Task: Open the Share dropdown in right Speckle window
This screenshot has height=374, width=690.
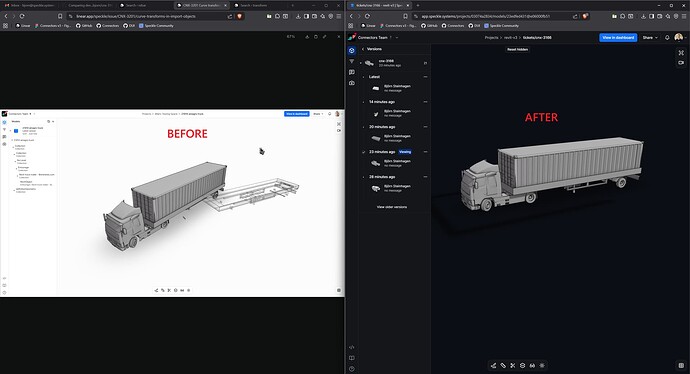Action: [x=650, y=37]
